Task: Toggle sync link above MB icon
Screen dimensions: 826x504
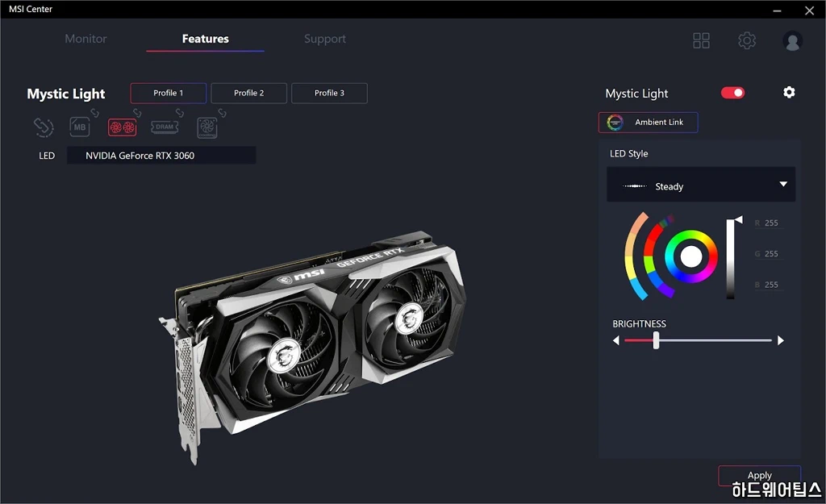Action: [95, 113]
